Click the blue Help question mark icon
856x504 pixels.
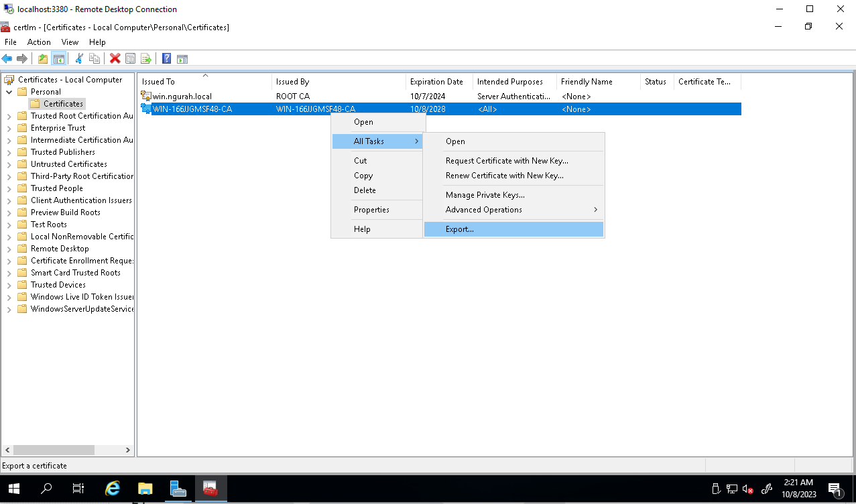(x=166, y=59)
